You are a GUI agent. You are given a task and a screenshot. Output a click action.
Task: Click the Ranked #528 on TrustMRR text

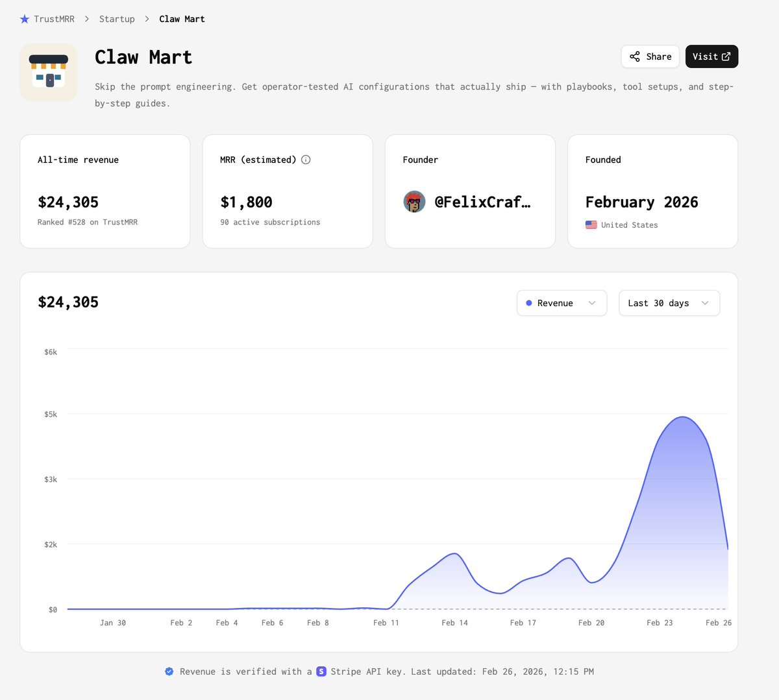88,222
